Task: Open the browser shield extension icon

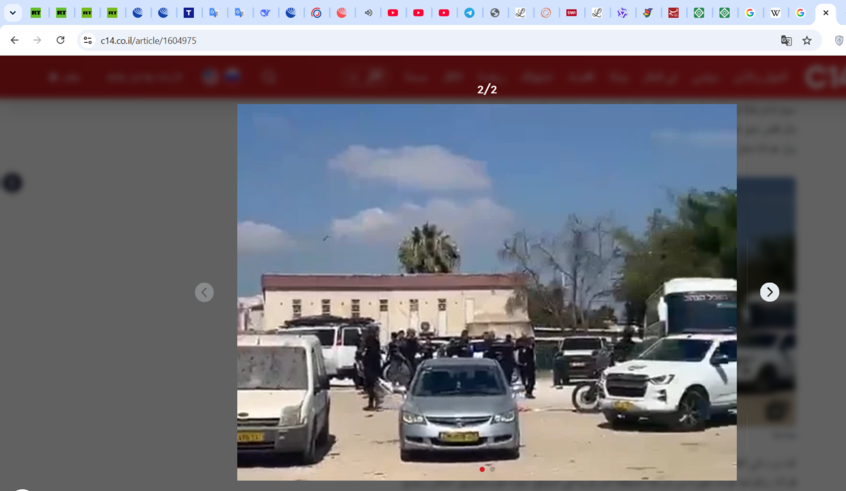Action: tap(838, 40)
